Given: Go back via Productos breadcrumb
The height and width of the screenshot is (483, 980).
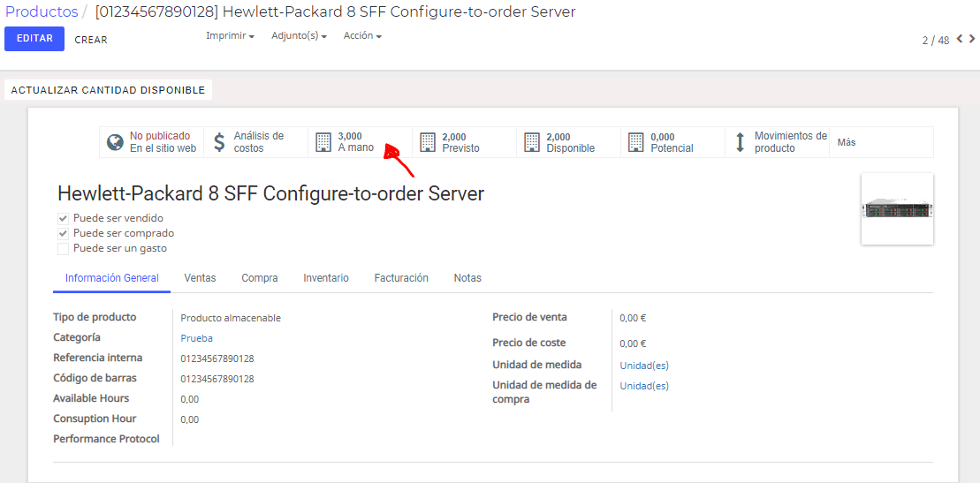Looking at the screenshot, I should point(42,11).
